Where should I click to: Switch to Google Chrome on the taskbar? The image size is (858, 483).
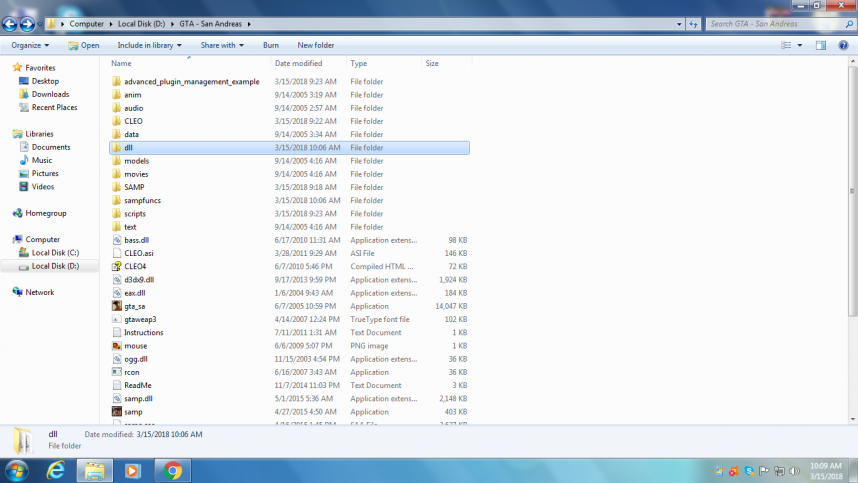click(172, 470)
